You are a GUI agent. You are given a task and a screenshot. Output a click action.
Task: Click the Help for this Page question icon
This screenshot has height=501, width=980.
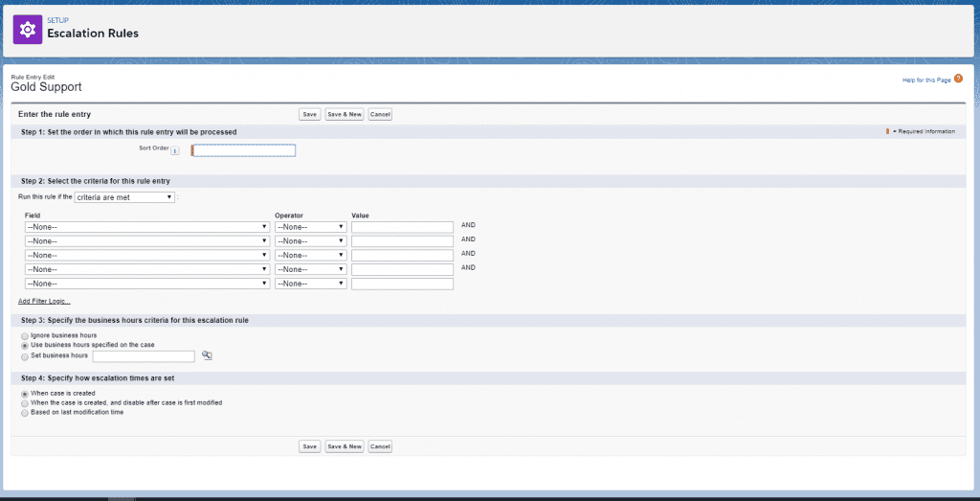958,79
